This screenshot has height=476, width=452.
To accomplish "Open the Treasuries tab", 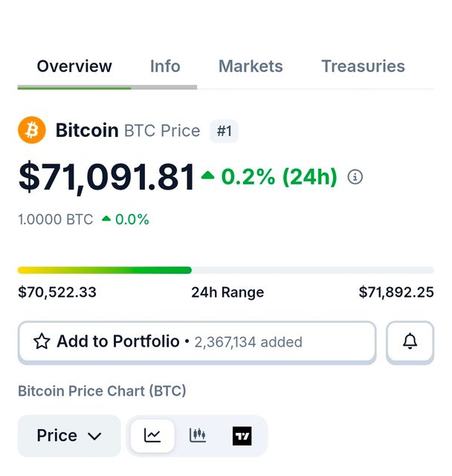I will [x=363, y=66].
